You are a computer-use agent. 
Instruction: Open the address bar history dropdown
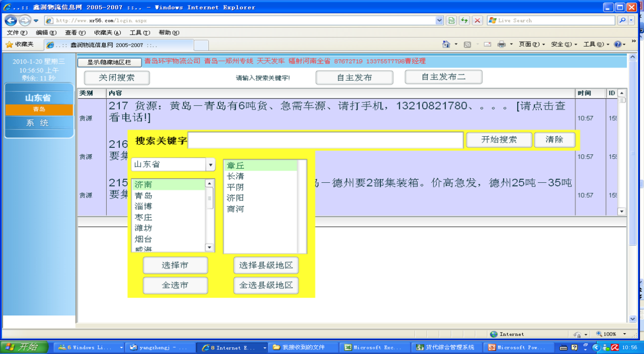pyautogui.click(x=439, y=20)
